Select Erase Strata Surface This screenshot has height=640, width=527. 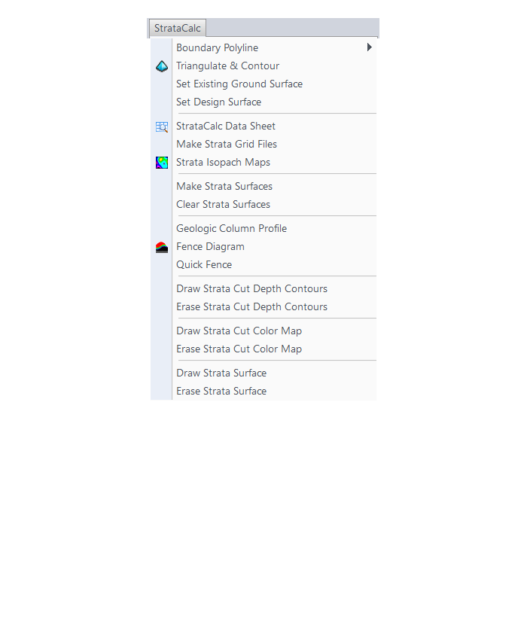[263, 391]
